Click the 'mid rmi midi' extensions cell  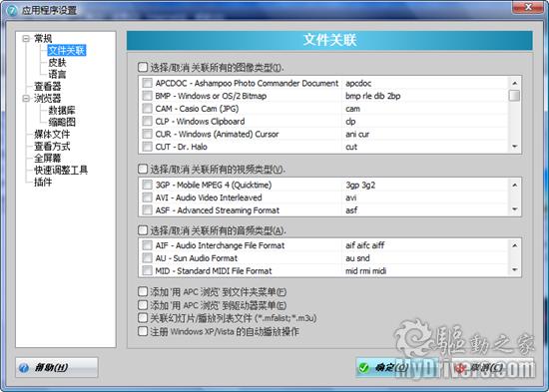point(366,270)
